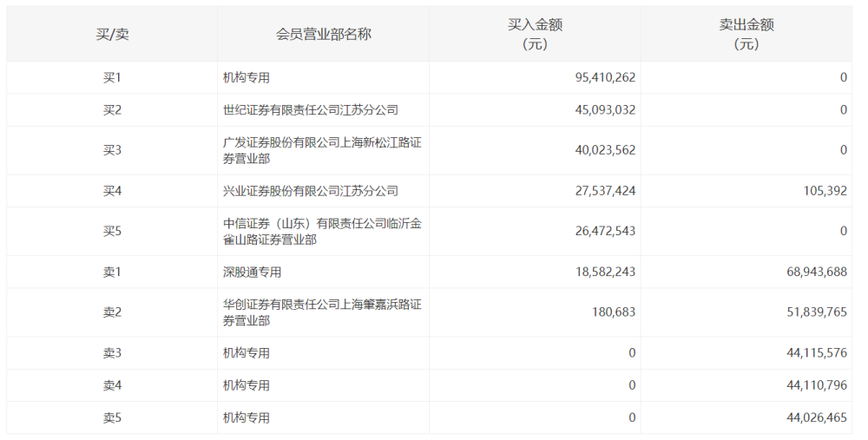Click 兴业证券股份有限公司江苏分公司
The height and width of the screenshot is (440, 868).
pyautogui.click(x=311, y=191)
